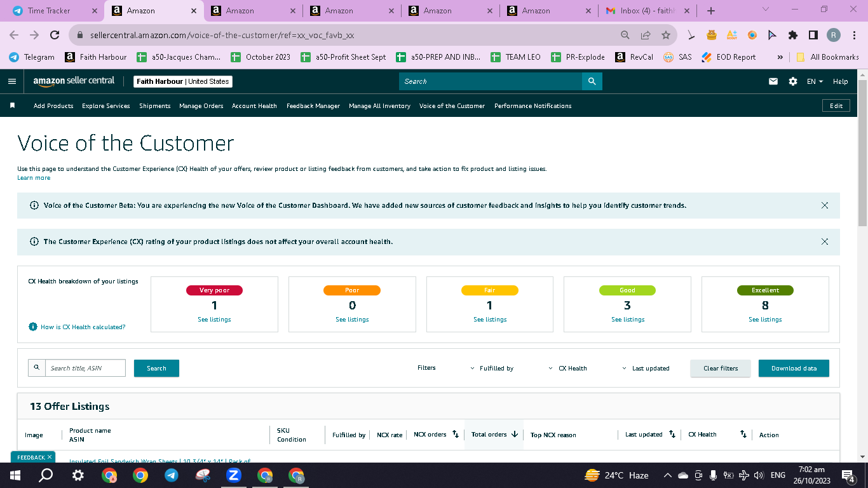Click the Download data button
The height and width of the screenshot is (488, 868).
794,369
